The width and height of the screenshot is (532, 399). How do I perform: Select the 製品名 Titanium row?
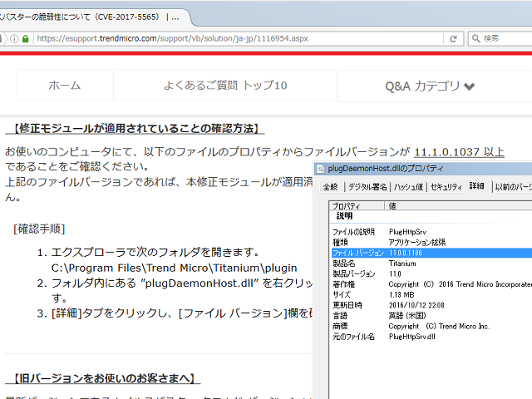(431, 264)
